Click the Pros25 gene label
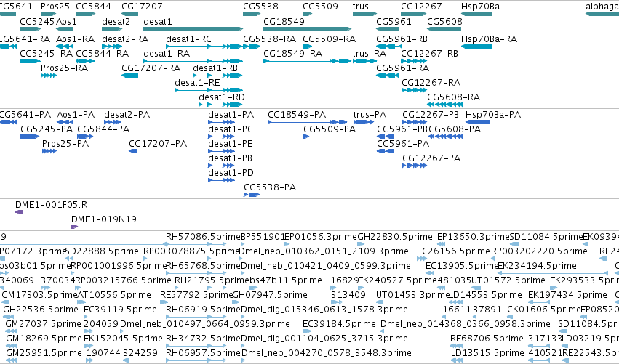The height and width of the screenshot is (364, 619). click(55, 7)
